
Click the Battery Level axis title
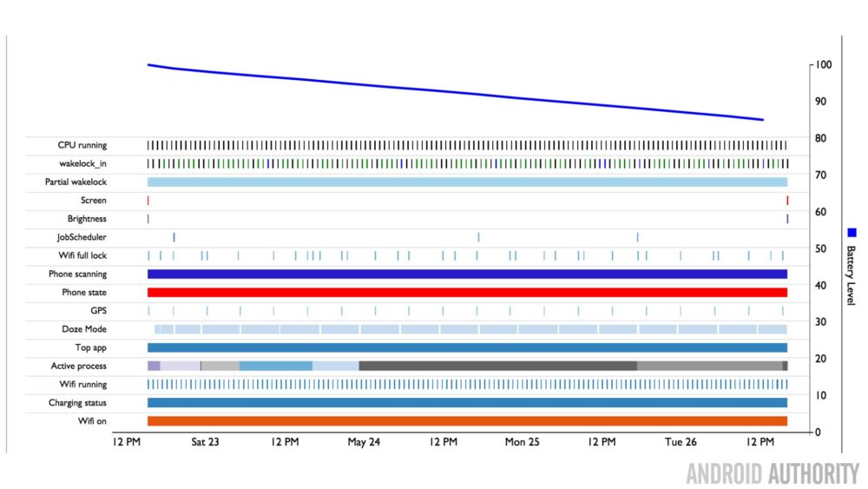click(x=852, y=275)
